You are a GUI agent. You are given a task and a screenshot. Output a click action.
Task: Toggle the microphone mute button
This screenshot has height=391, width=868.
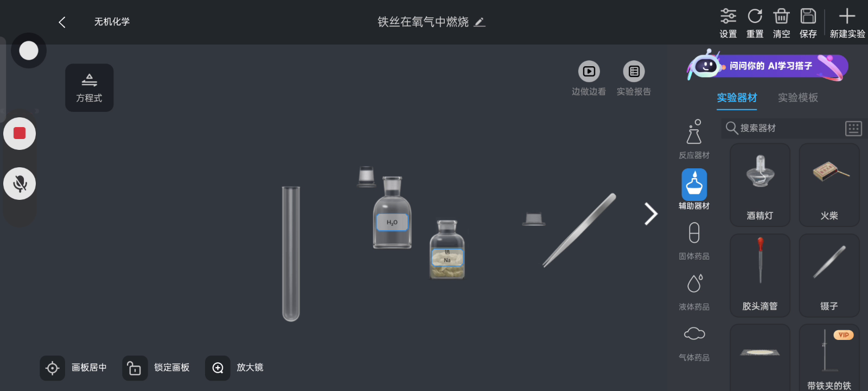[20, 184]
